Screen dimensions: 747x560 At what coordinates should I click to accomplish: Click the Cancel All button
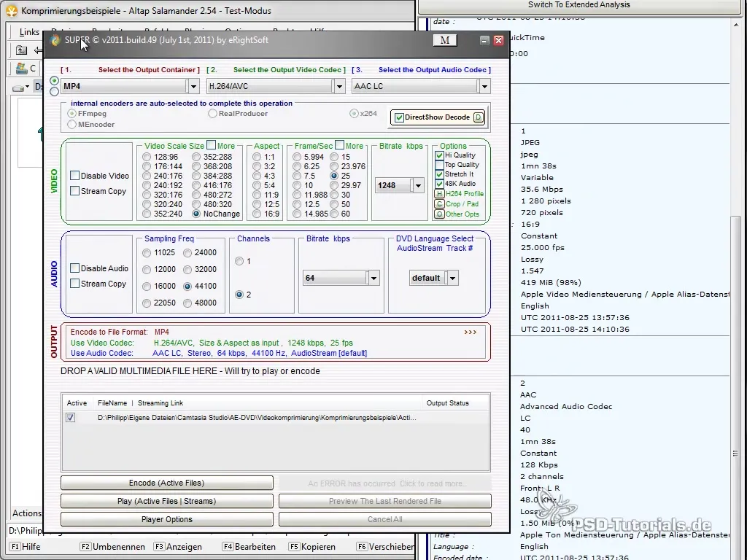click(385, 519)
